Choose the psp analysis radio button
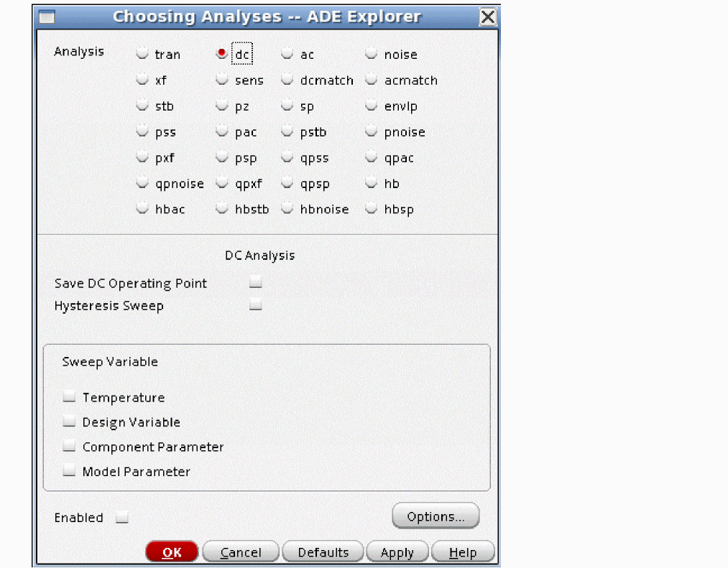The width and height of the screenshot is (728, 568). pos(222,158)
